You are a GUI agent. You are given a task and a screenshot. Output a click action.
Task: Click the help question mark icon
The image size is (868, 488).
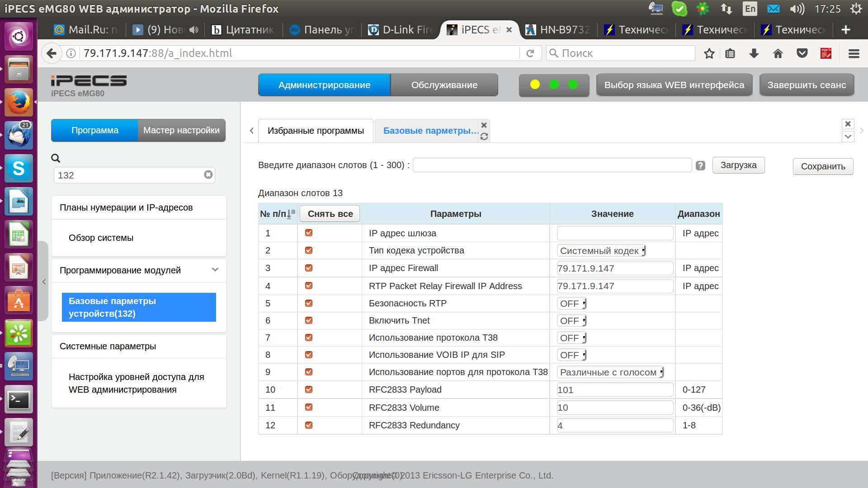[700, 166]
